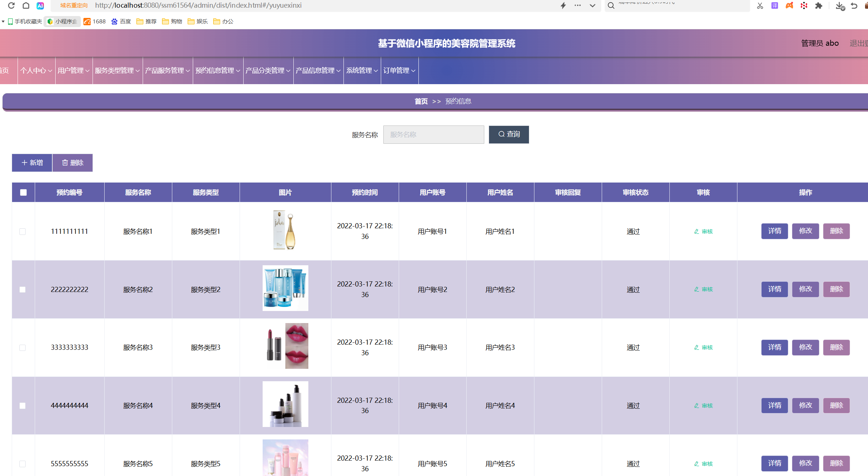The width and height of the screenshot is (868, 476).
Task: Toggle the select-all checkbox in table header
Action: (23, 192)
